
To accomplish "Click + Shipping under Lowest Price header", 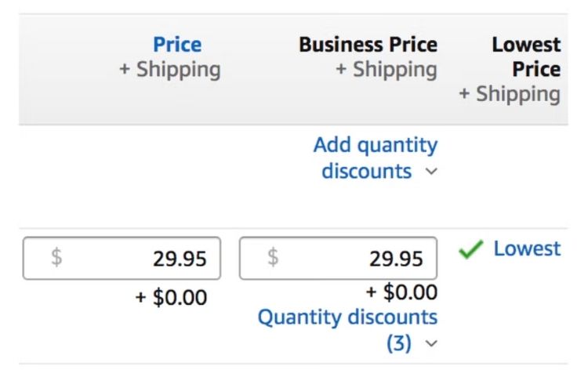I will [x=510, y=94].
